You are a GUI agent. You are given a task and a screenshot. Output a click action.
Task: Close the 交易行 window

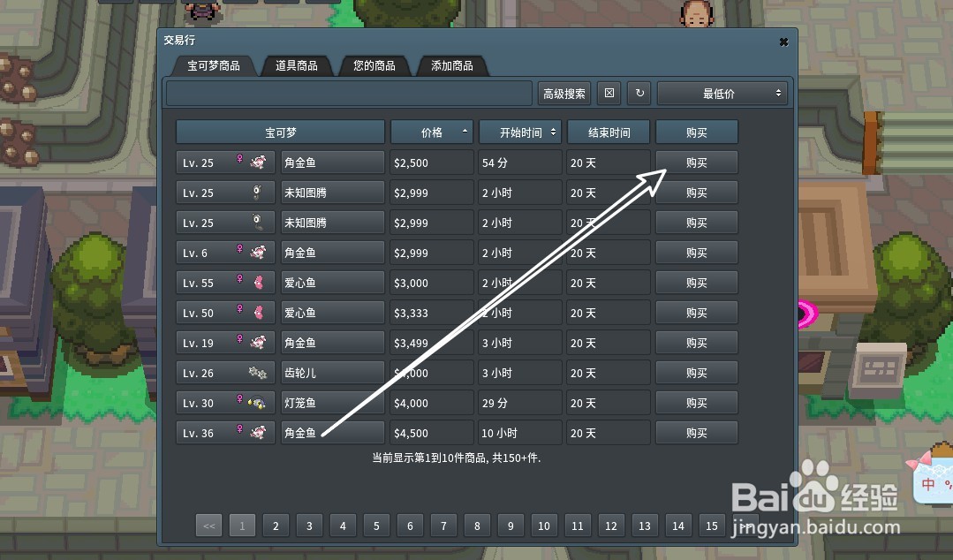coord(783,42)
